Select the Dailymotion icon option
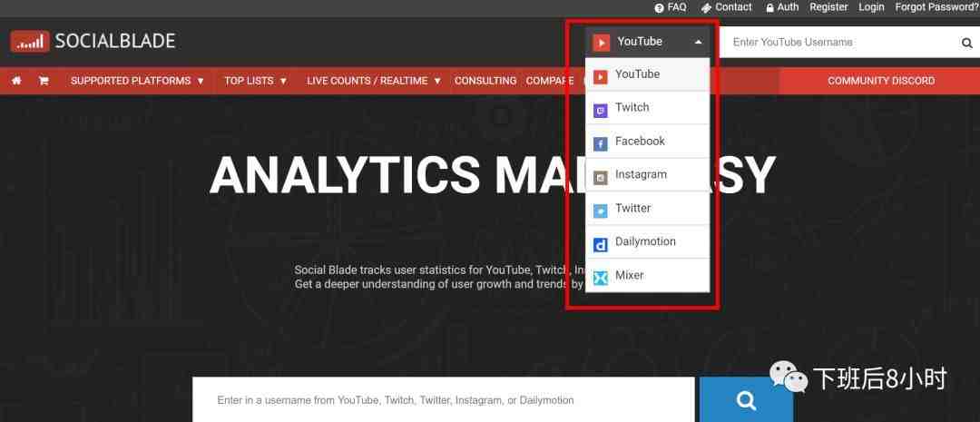This screenshot has height=422, width=980. (600, 244)
